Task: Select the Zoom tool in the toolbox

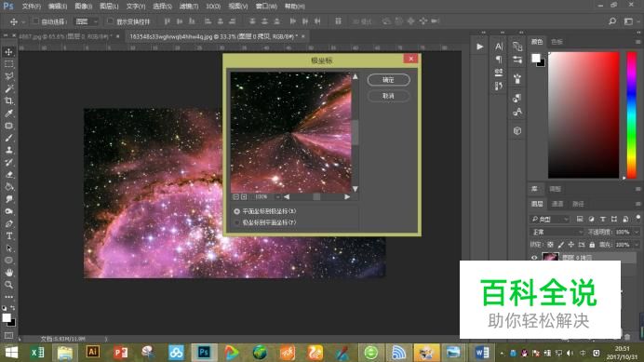Action: click(x=8, y=285)
